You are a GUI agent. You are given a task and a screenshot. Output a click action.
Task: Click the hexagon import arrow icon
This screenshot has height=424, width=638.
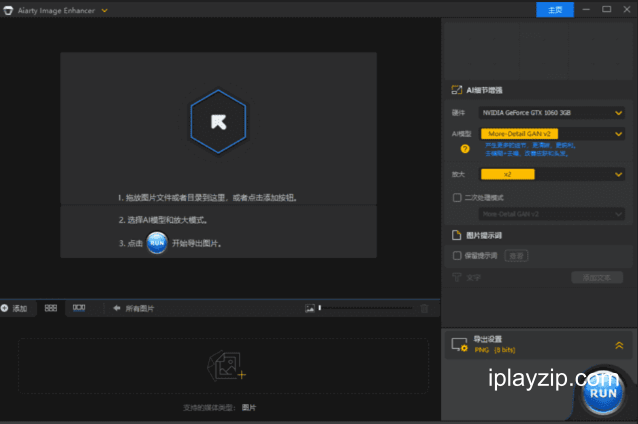click(x=218, y=122)
